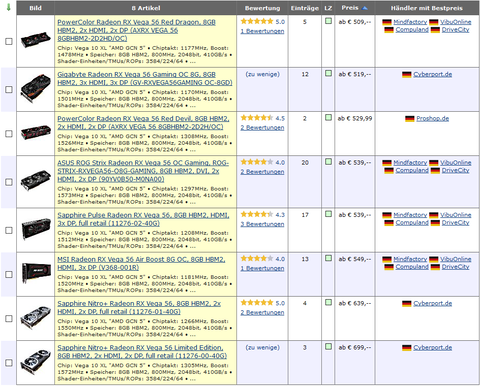Tick the checkbox for PowerColor Red Dragon

tap(9, 41)
